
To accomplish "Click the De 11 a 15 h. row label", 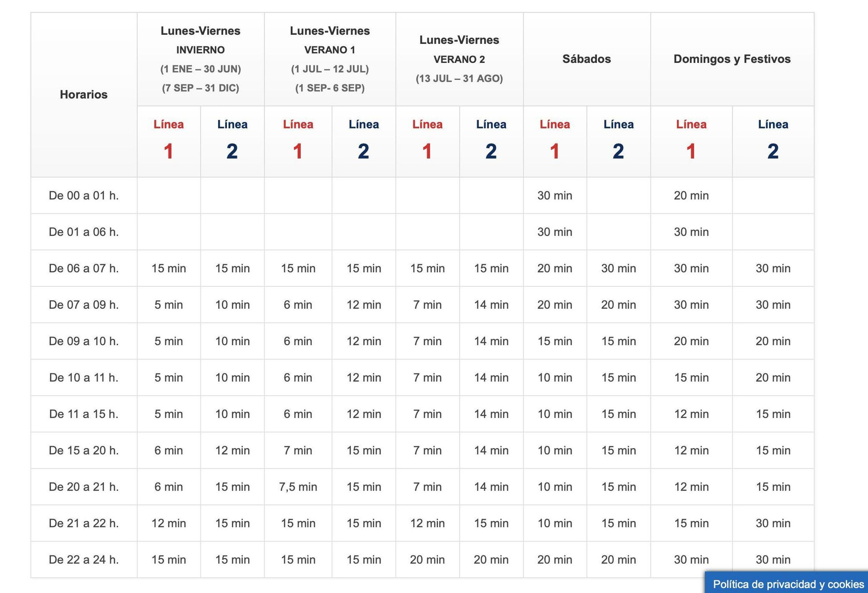I will coord(84,414).
